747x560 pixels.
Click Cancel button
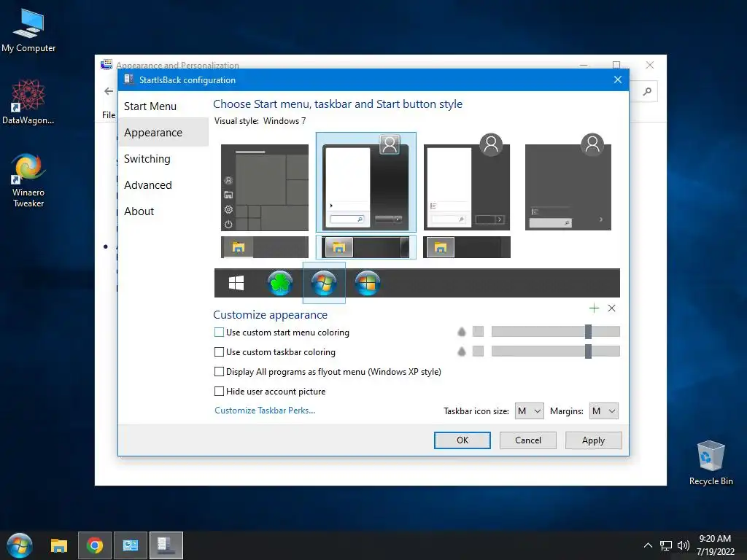click(528, 440)
